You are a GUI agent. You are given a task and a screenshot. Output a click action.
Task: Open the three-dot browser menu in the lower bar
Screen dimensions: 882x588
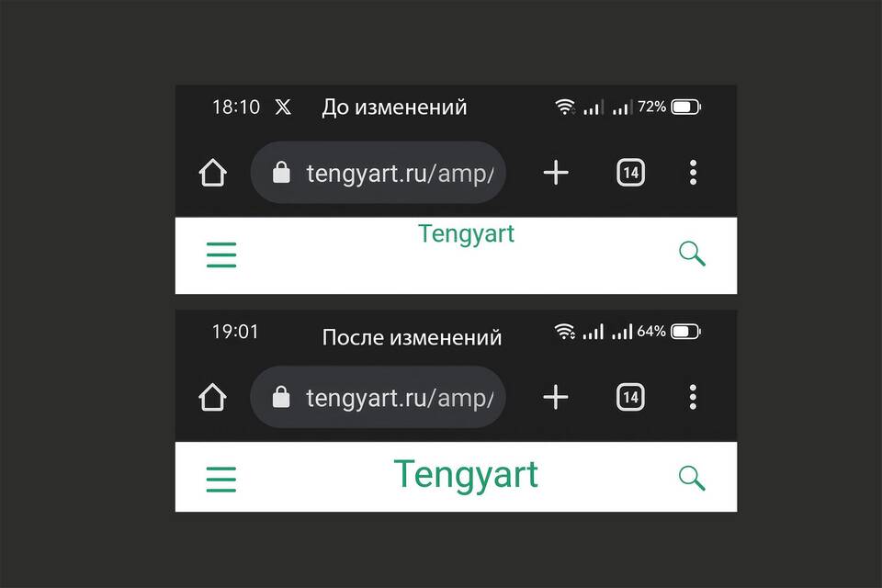pos(693,397)
